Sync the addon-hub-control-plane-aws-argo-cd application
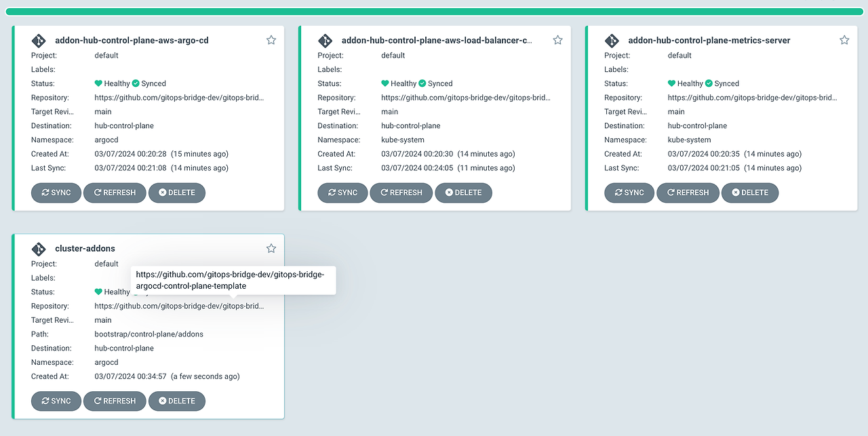 pyautogui.click(x=56, y=193)
